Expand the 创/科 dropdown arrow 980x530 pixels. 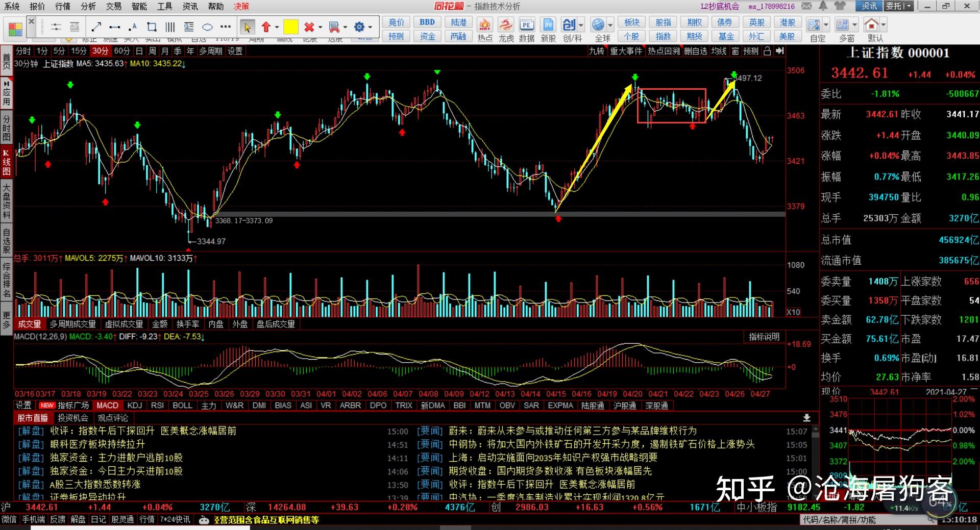tap(581, 25)
